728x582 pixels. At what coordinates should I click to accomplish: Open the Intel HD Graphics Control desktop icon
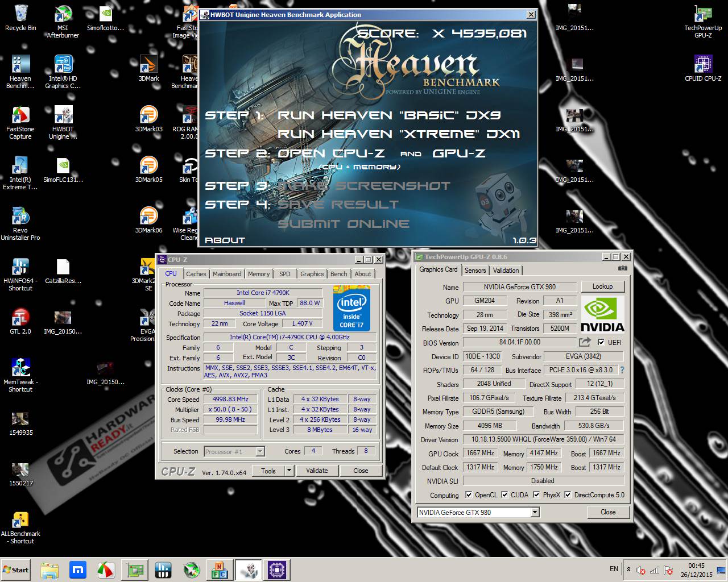pyautogui.click(x=63, y=72)
